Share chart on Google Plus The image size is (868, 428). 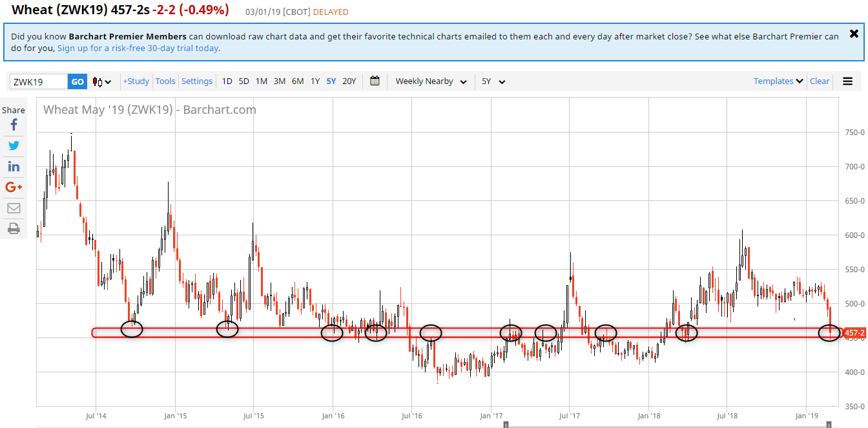(x=14, y=187)
